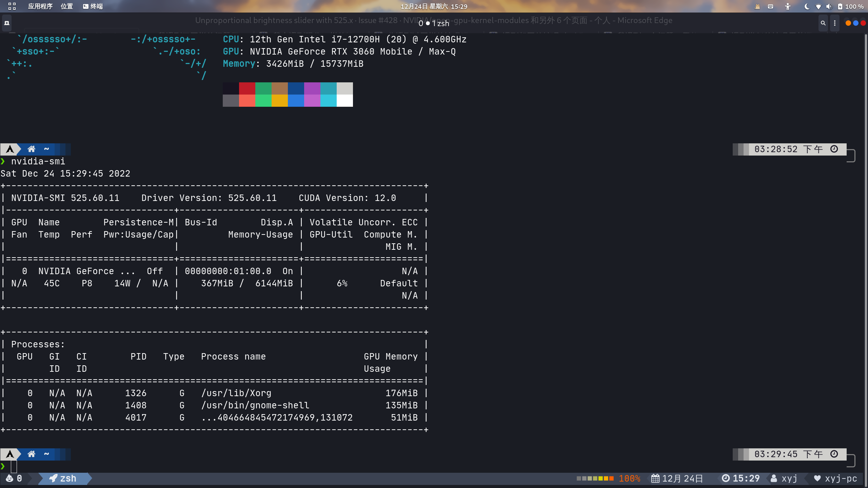This screenshot has height=488, width=868.
Task: Open the date and time panel dropdown
Action: (x=434, y=6)
